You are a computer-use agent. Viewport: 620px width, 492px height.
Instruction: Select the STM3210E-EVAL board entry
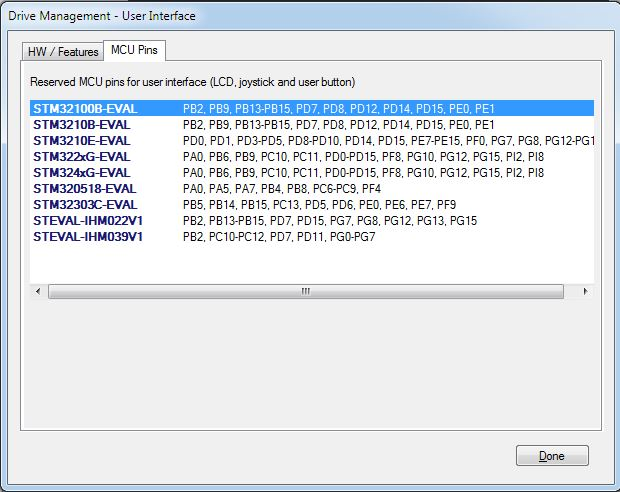pos(312,141)
